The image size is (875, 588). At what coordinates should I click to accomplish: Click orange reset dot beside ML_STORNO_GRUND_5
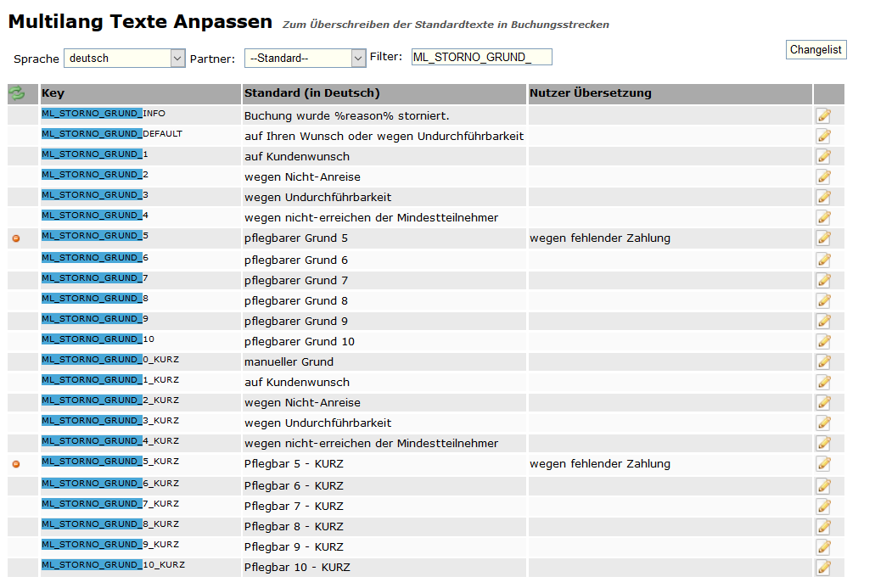pos(16,238)
